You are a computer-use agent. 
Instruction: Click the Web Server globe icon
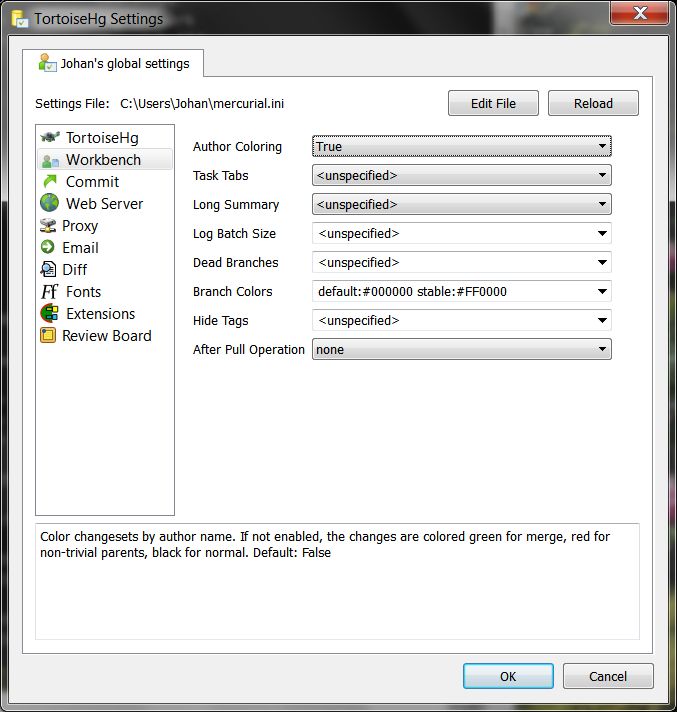(x=49, y=203)
